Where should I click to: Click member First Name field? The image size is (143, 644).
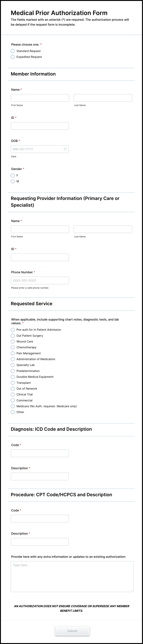(x=40, y=98)
